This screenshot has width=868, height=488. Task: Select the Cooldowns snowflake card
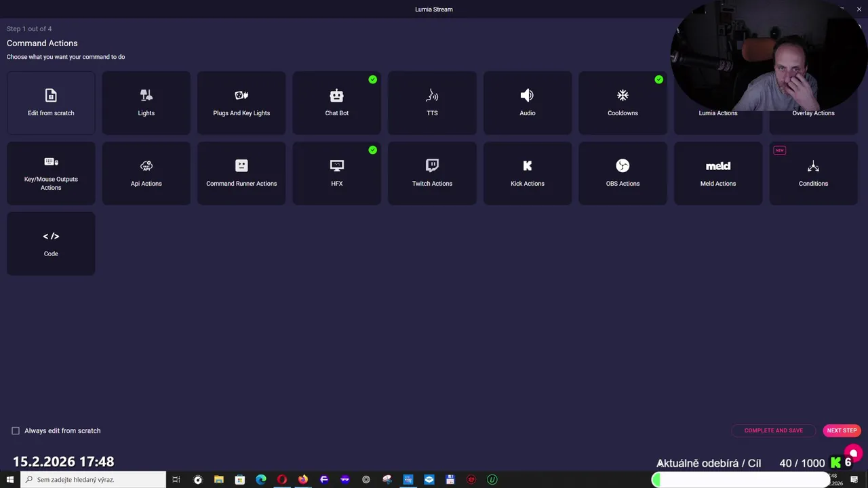click(623, 103)
